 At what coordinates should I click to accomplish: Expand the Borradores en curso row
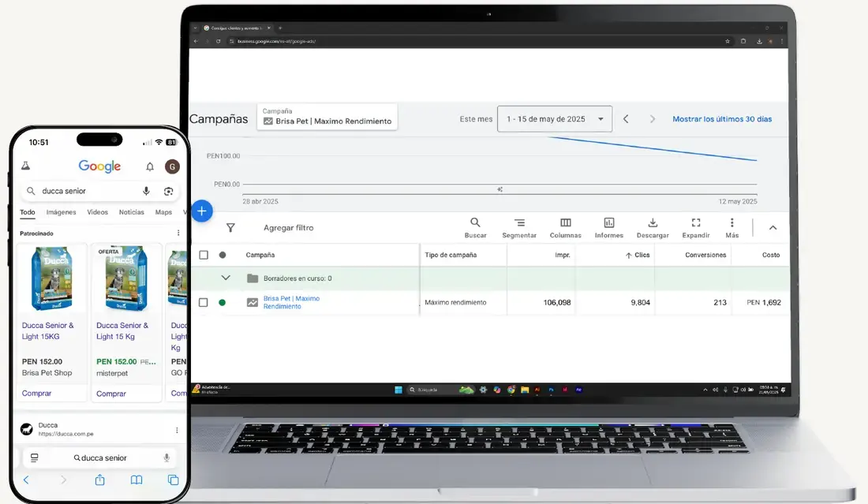226,278
